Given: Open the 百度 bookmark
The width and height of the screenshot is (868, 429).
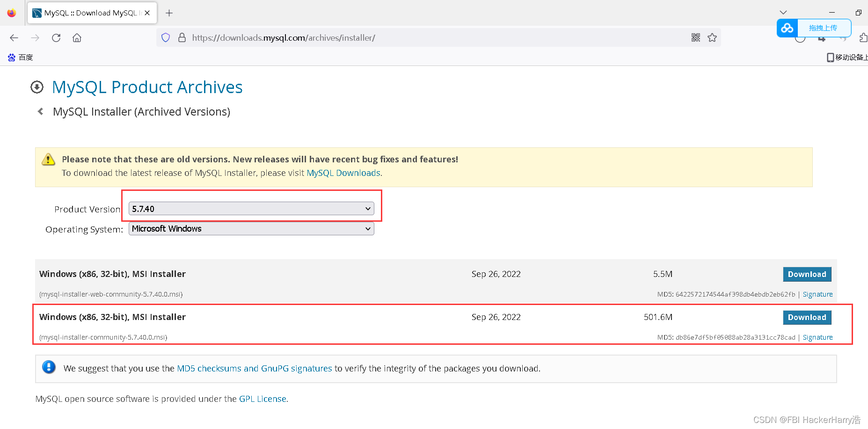Looking at the screenshot, I should tap(21, 58).
